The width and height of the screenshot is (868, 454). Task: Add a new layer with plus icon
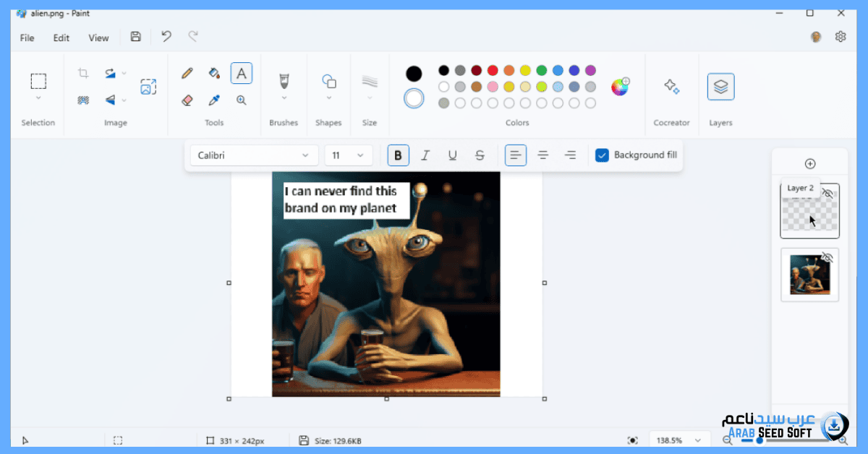tap(810, 164)
